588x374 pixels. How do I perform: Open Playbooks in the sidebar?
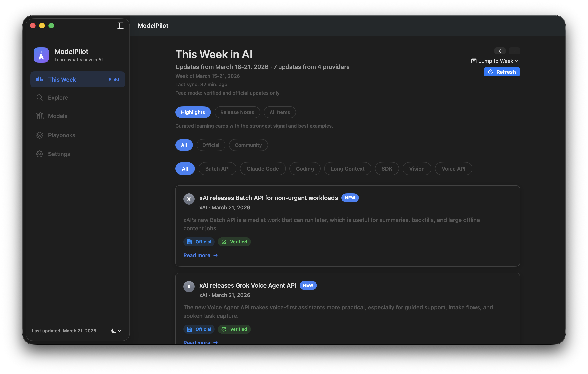pos(61,135)
